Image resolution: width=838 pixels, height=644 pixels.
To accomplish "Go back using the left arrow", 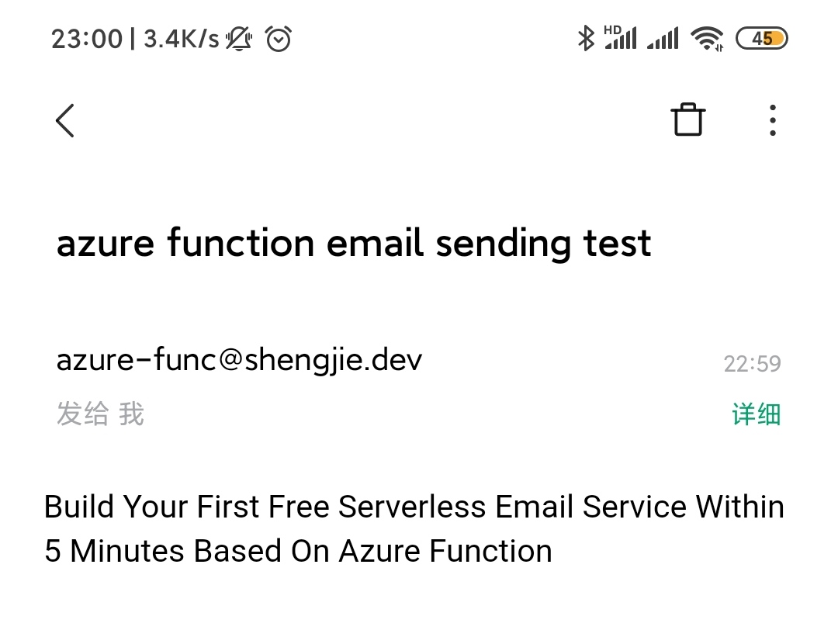I will click(x=65, y=121).
